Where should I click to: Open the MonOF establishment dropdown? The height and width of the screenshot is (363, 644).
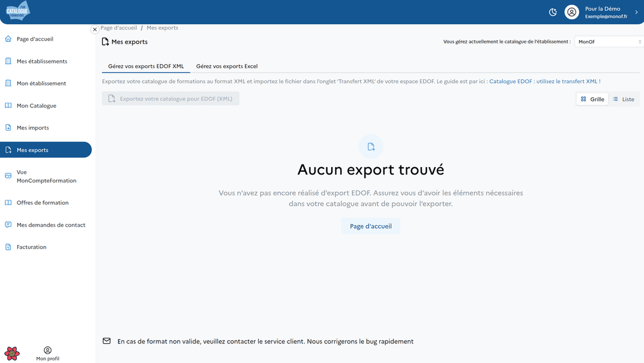609,41
